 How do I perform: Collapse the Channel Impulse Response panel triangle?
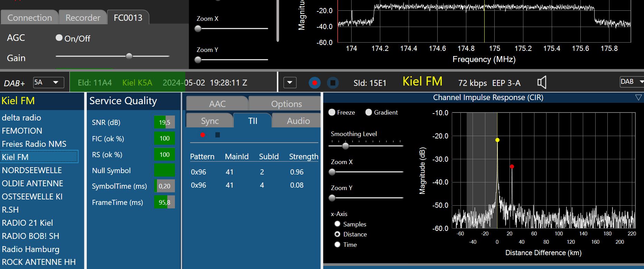tap(638, 98)
